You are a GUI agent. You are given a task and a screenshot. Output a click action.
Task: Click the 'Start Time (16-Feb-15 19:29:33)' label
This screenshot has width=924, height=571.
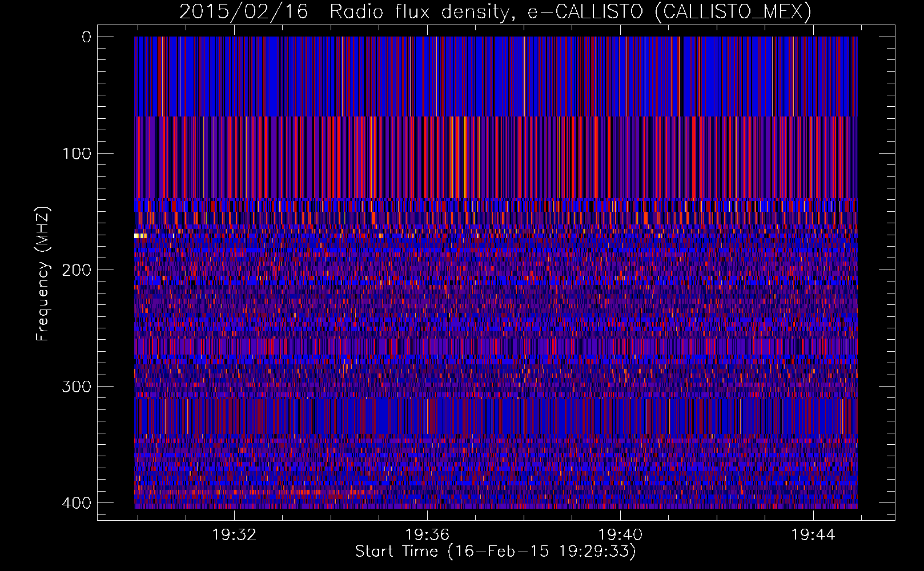click(495, 552)
